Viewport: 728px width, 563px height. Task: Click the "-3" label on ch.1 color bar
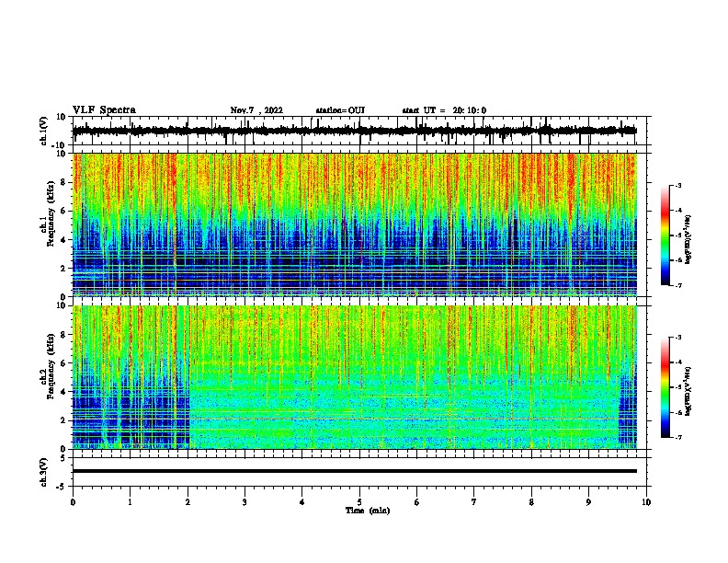677,185
